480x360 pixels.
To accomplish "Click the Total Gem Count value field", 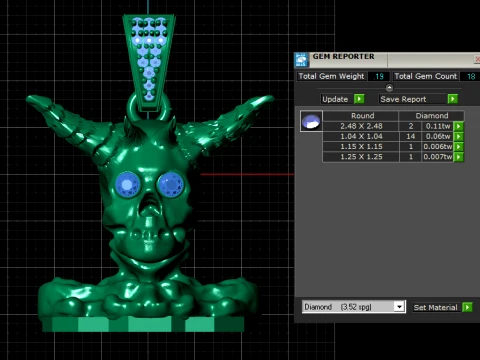I will pyautogui.click(x=470, y=76).
